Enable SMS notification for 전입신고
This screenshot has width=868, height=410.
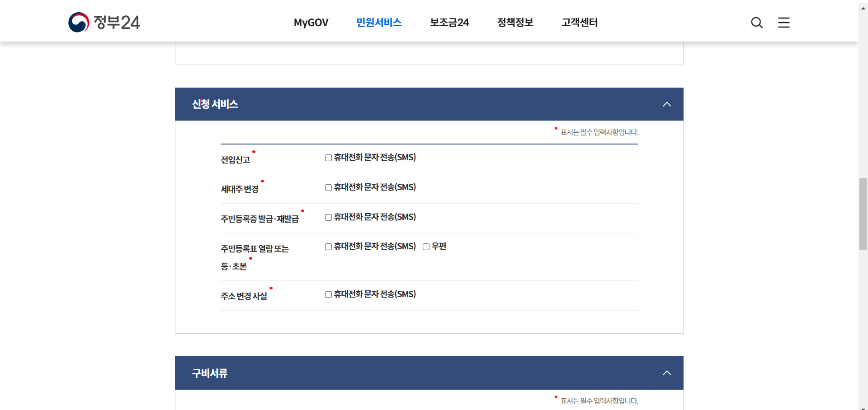(x=328, y=157)
